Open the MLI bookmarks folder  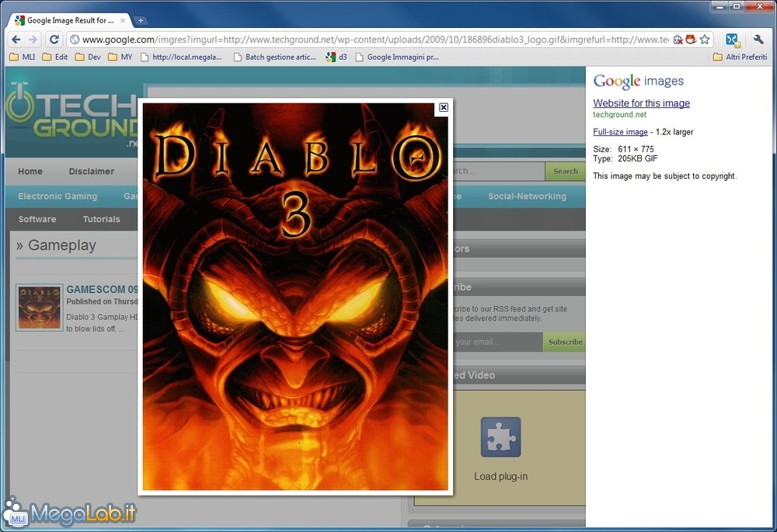click(x=22, y=57)
